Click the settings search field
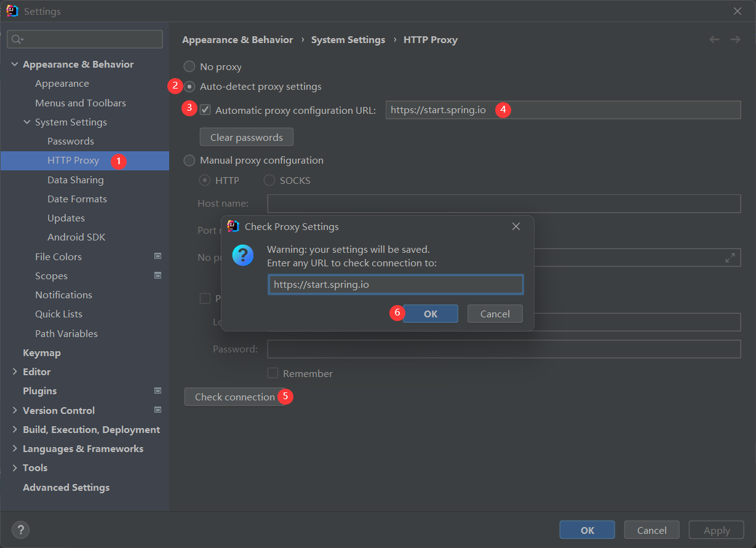Image resolution: width=756 pixels, height=548 pixels. [x=85, y=39]
